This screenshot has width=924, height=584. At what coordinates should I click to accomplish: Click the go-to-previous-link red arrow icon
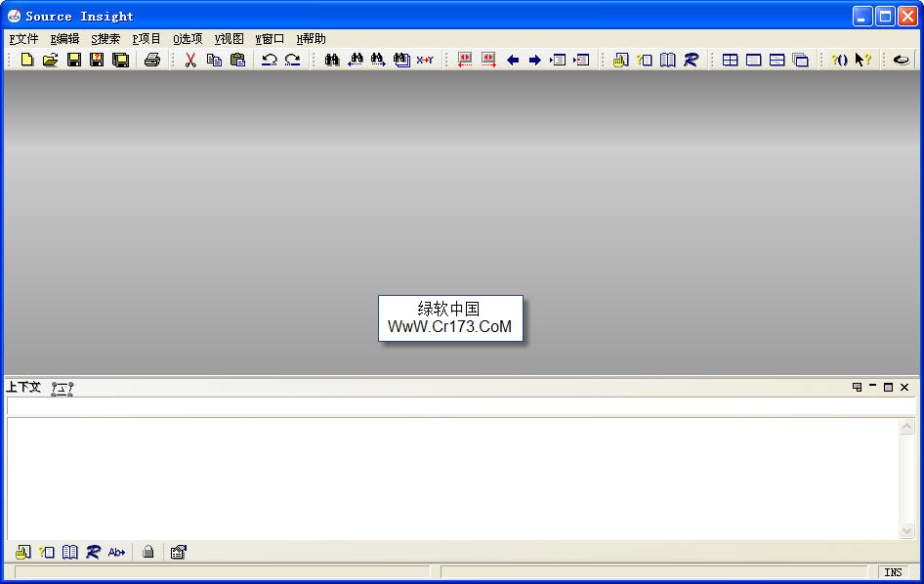(465, 60)
